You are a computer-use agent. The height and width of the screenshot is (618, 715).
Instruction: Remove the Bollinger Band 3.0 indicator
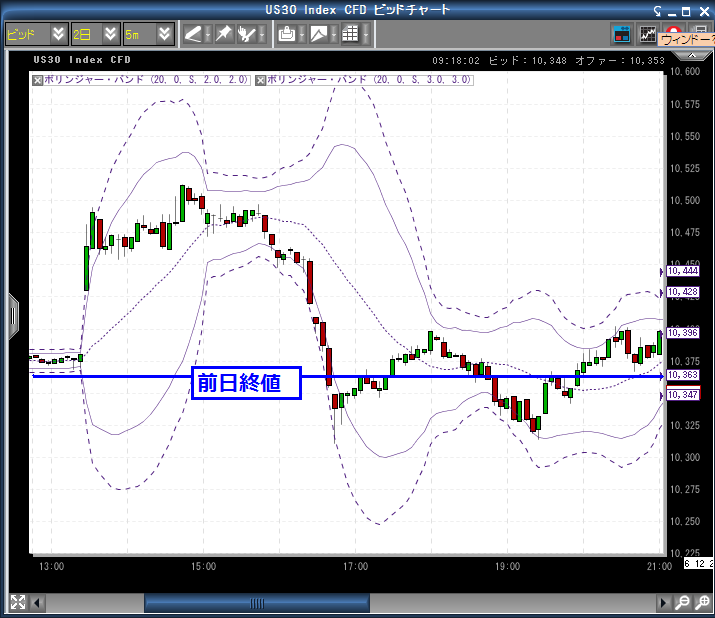(261, 77)
